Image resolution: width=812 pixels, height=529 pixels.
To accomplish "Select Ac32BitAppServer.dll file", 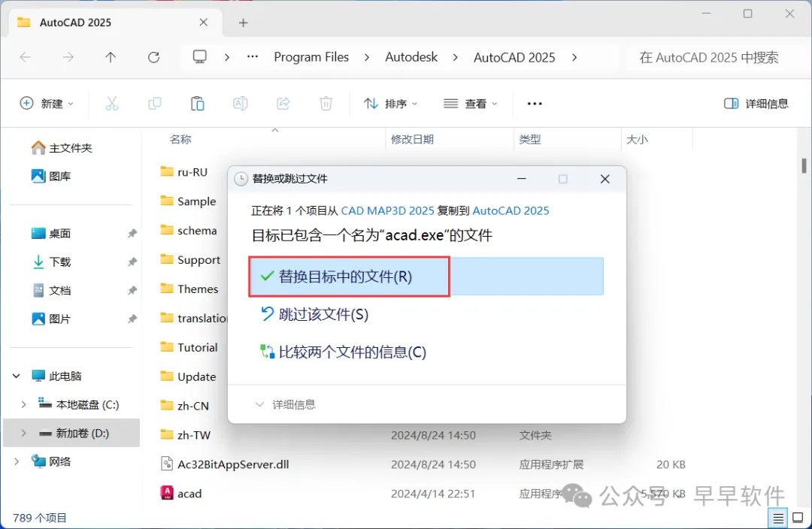I will pos(225,464).
